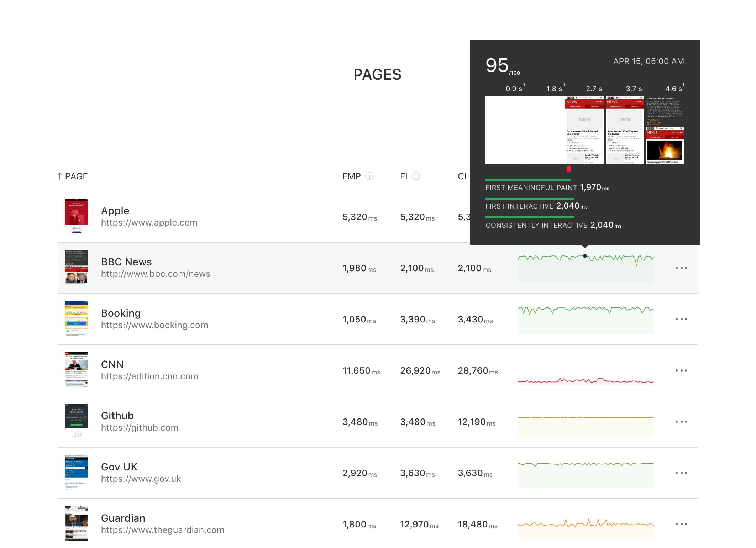756x548 pixels.
Task: Click Booking's 1,050 ms FMP value
Action: pos(359,320)
